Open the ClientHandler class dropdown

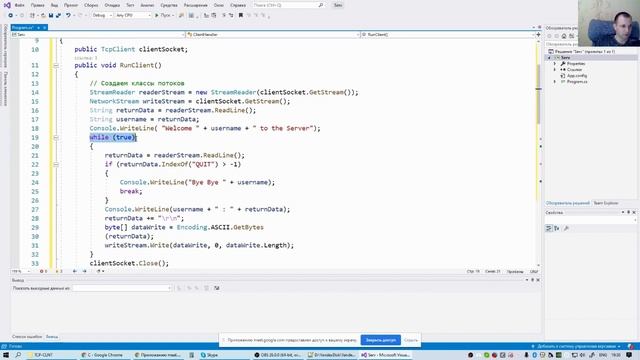(x=273, y=35)
